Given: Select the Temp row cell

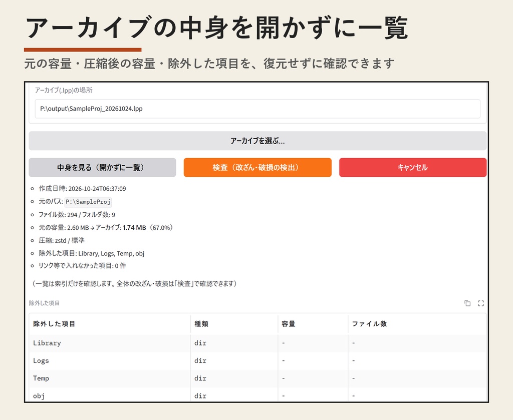Looking at the screenshot, I should click(110, 378).
